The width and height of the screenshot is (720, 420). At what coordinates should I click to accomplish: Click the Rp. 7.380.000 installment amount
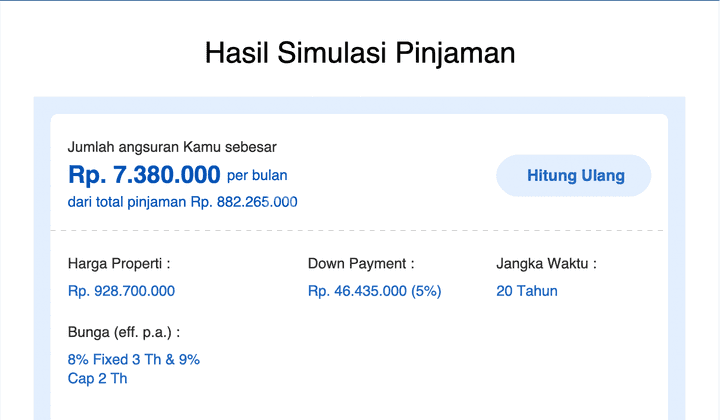pyautogui.click(x=144, y=175)
